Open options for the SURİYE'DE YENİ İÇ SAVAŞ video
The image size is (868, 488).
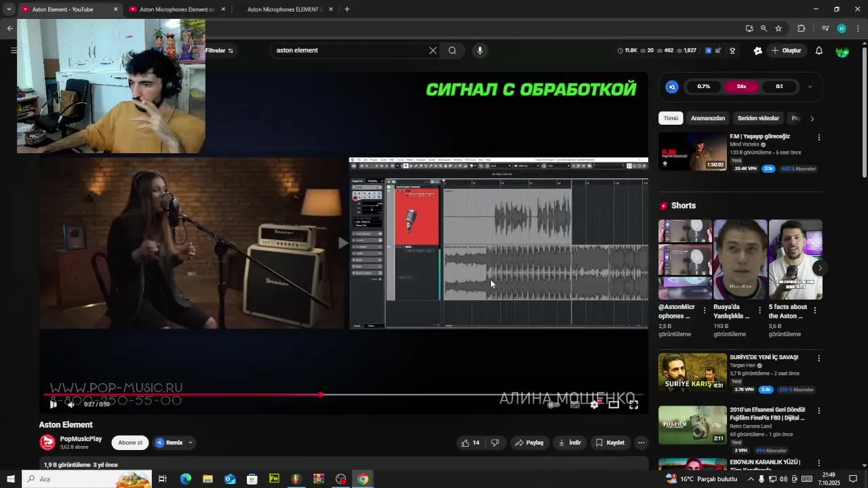coord(818,358)
